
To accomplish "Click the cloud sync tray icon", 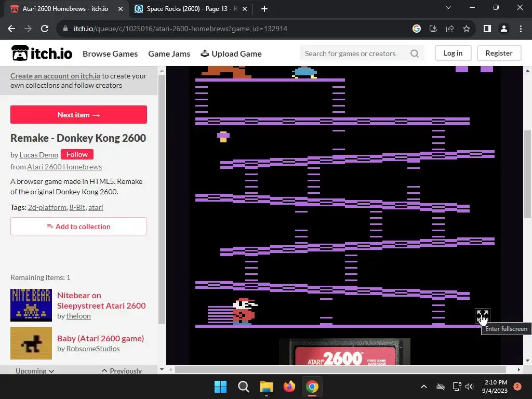I will point(441,387).
